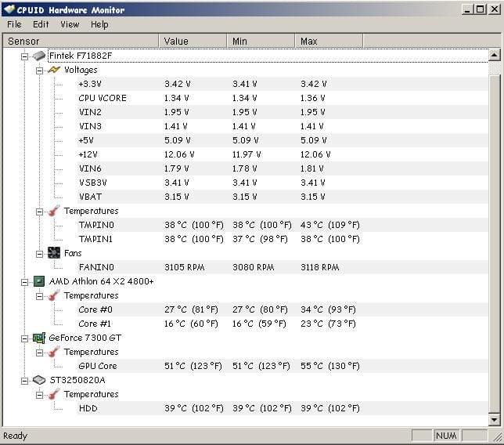Click the scrollbar down arrow
The height and width of the screenshot is (445, 504).
coord(494,419)
